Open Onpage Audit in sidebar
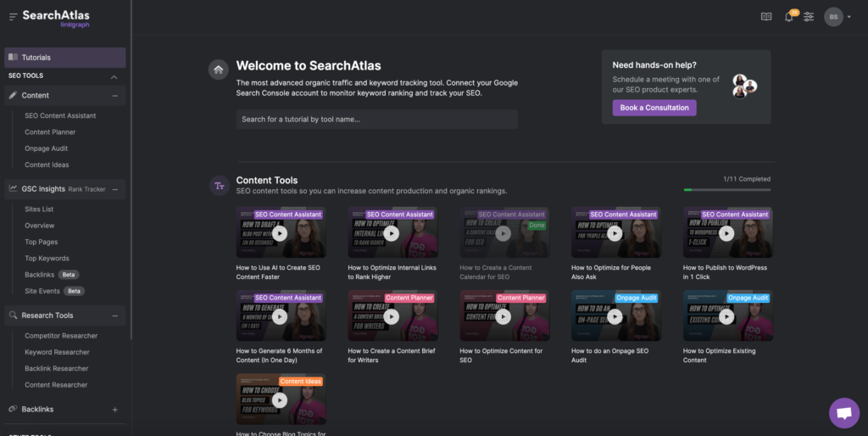 click(x=46, y=148)
